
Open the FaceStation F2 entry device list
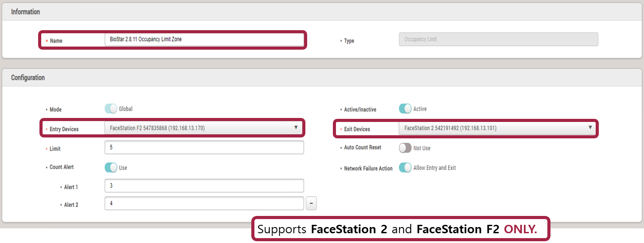tap(199, 128)
